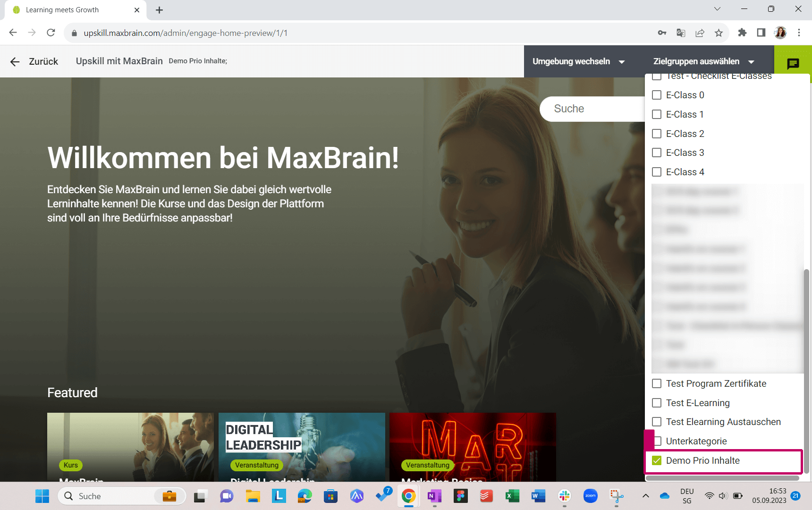Expand the Umgebung wechseln dropdown
The width and height of the screenshot is (812, 510).
(x=579, y=61)
